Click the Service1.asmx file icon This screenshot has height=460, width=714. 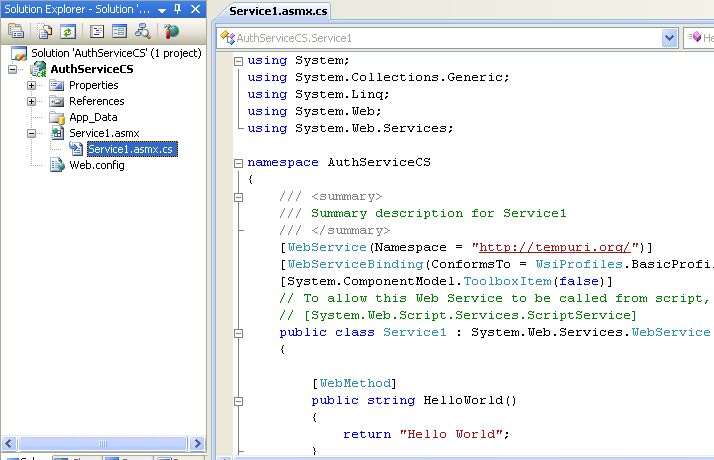point(57,133)
